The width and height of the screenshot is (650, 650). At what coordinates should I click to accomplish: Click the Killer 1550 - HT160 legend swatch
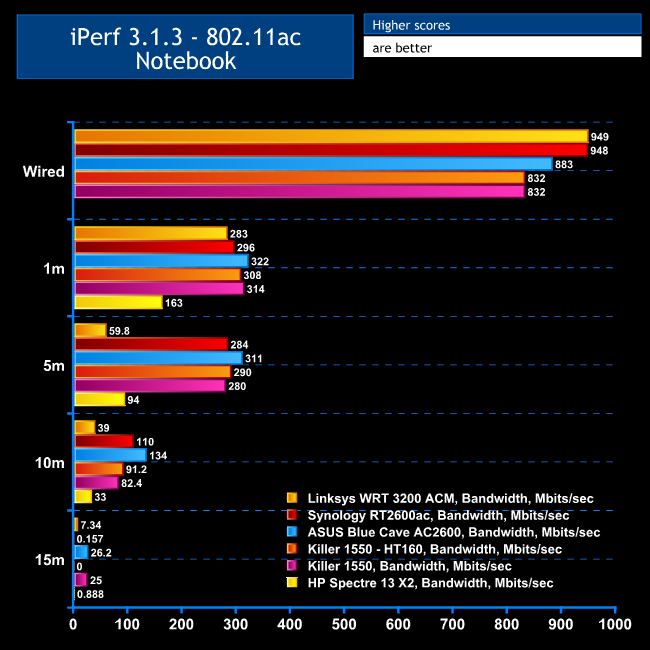click(292, 549)
